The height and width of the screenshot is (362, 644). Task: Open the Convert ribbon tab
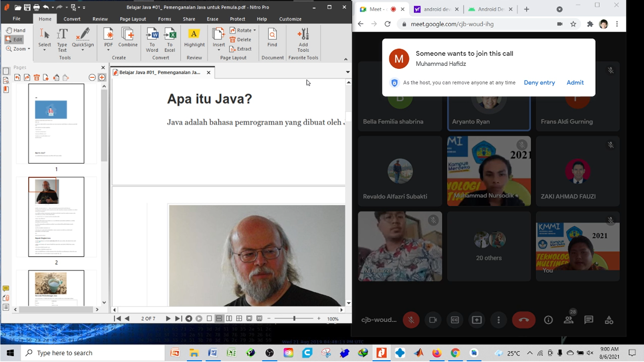coord(72,19)
